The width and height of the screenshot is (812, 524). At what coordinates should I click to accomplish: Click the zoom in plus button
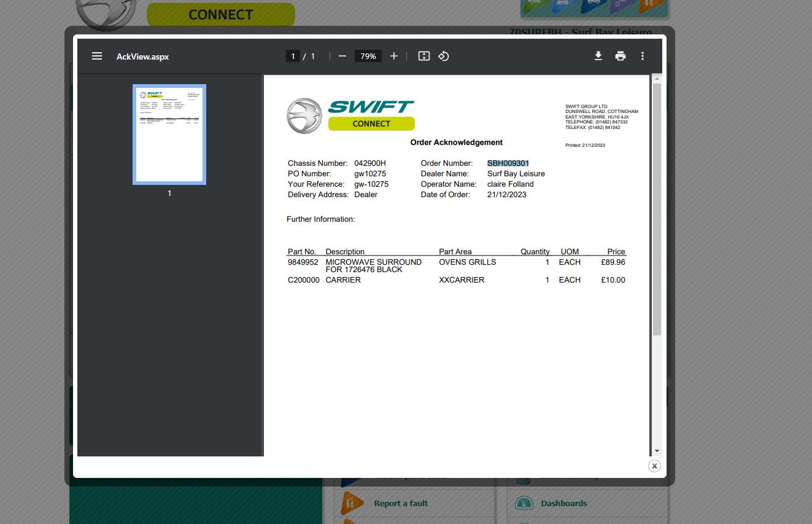tap(394, 56)
